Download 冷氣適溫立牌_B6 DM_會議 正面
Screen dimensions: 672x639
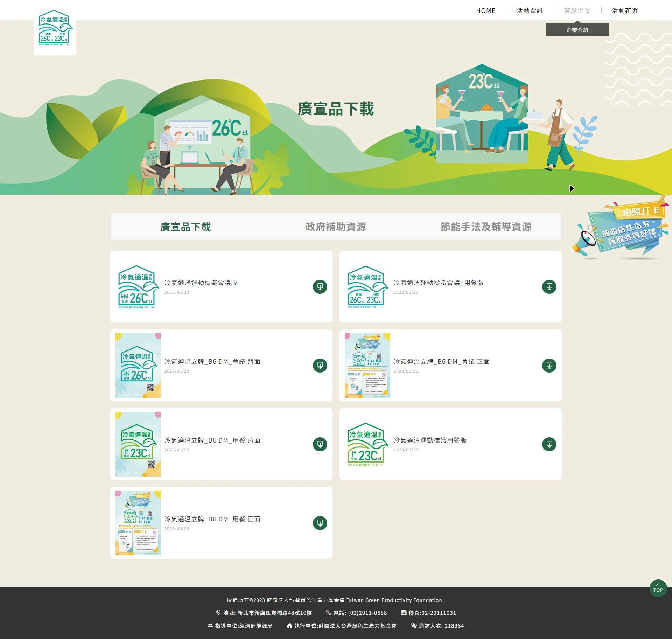tap(549, 366)
